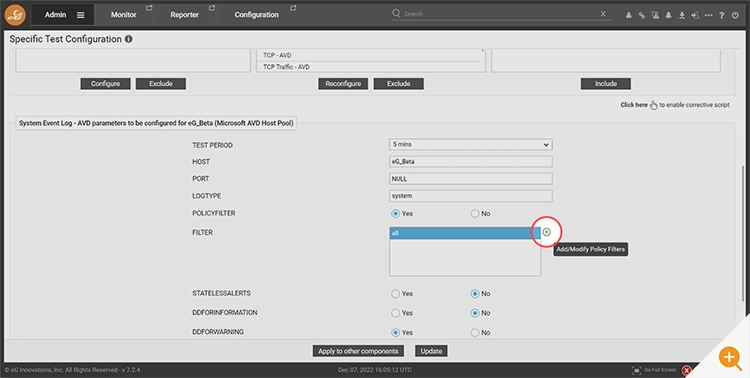This screenshot has width=750, height=378.
Task: Select Yes for DDFORINFORMATION
Action: tap(395, 313)
